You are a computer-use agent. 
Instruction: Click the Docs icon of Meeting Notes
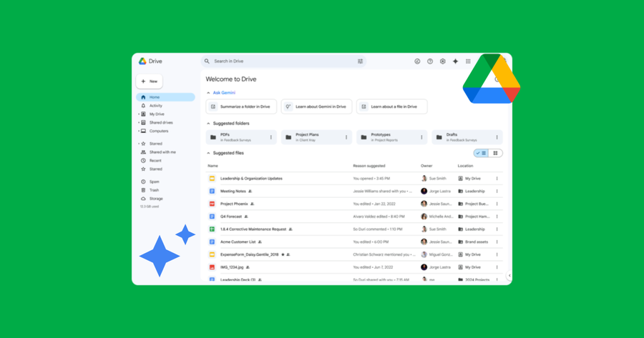pyautogui.click(x=212, y=191)
